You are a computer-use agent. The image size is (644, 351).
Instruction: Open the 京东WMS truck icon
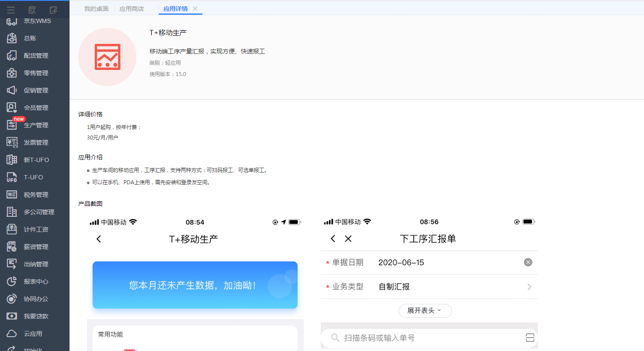tap(12, 21)
